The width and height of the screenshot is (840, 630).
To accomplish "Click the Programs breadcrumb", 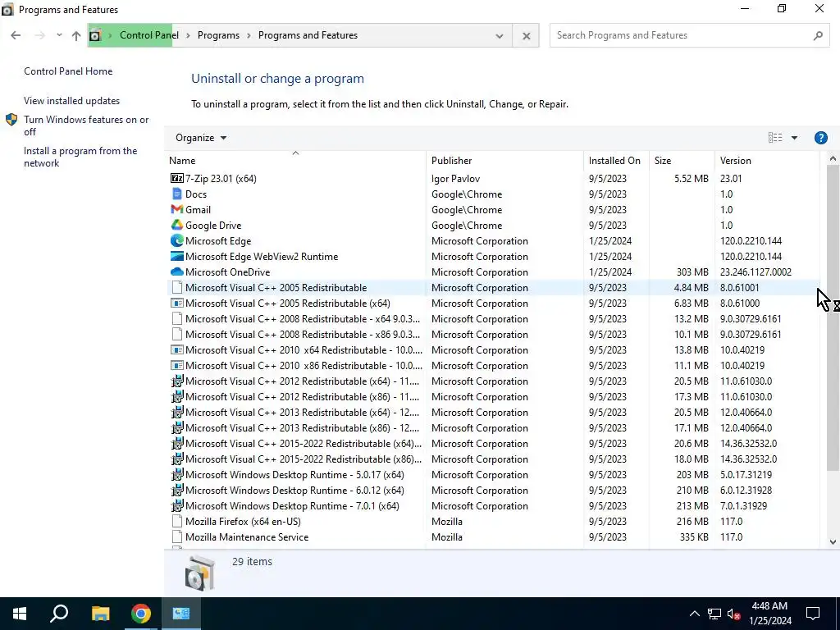I will tap(218, 35).
